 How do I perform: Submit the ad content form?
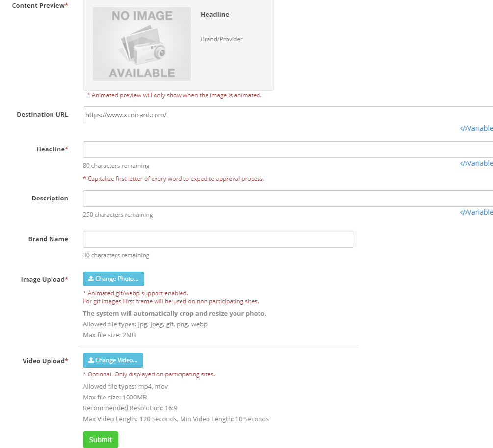click(x=101, y=440)
